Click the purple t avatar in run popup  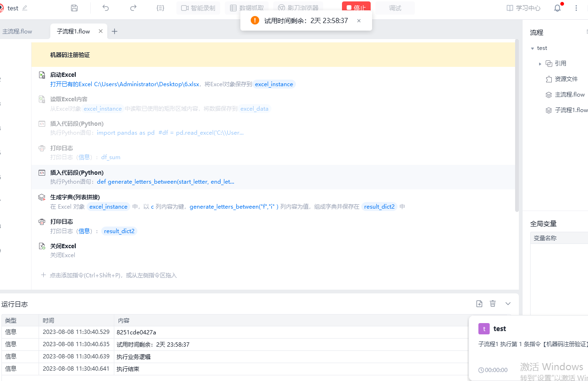[x=484, y=329]
